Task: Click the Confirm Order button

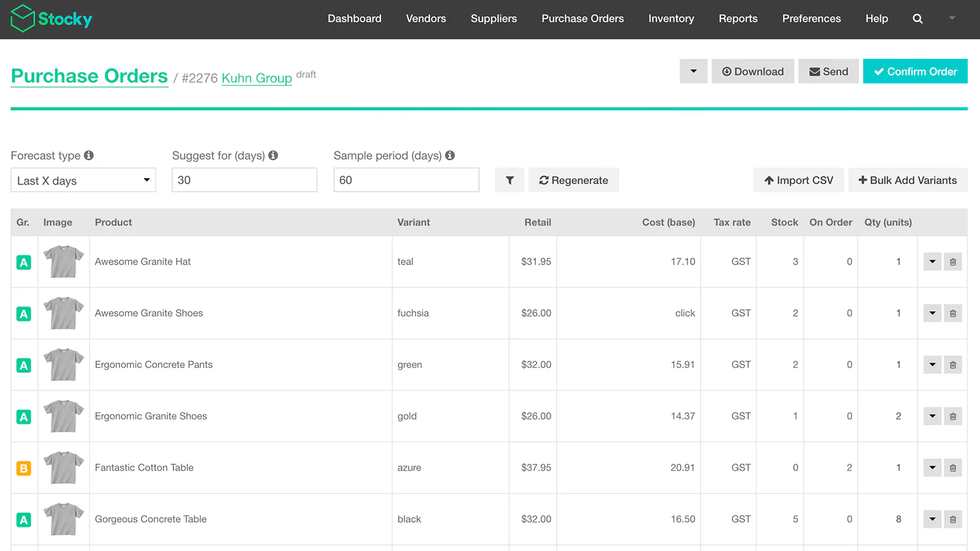Action: click(915, 71)
